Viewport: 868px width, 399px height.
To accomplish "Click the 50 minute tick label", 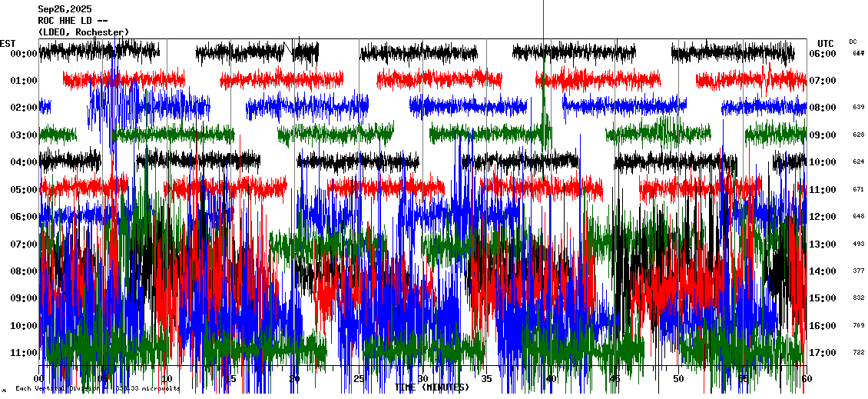I will point(678,379).
